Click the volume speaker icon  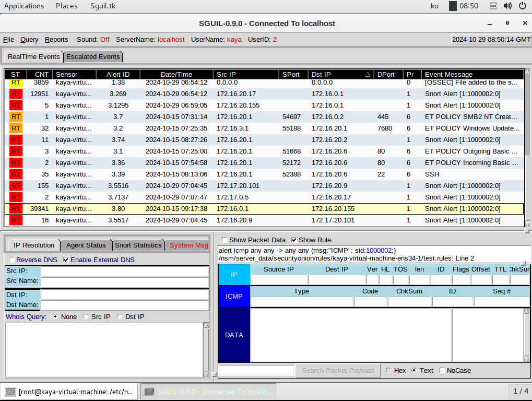(507, 6)
